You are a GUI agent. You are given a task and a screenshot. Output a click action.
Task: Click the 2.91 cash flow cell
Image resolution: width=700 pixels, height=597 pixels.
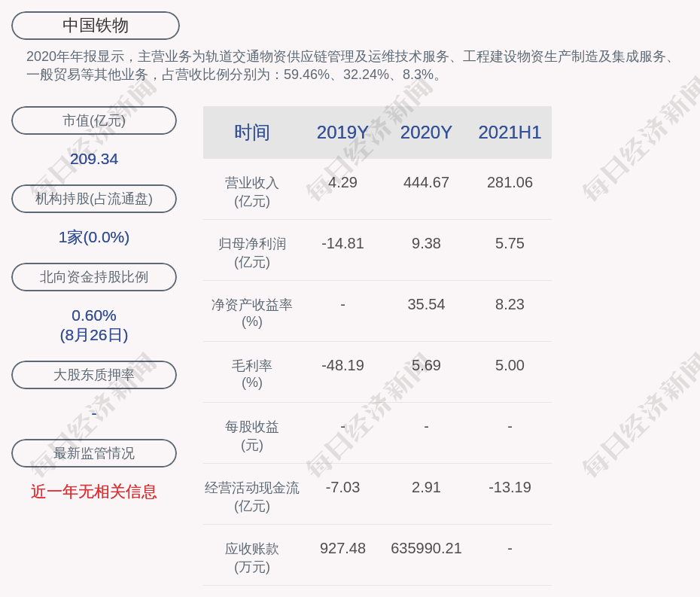click(x=426, y=488)
